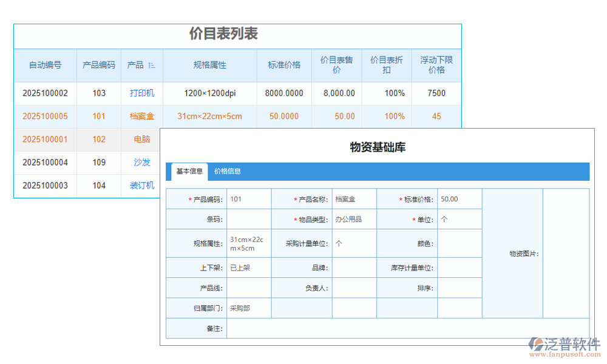
Task: Click the 物资类型 field showing 办公用品
Action: (354, 218)
